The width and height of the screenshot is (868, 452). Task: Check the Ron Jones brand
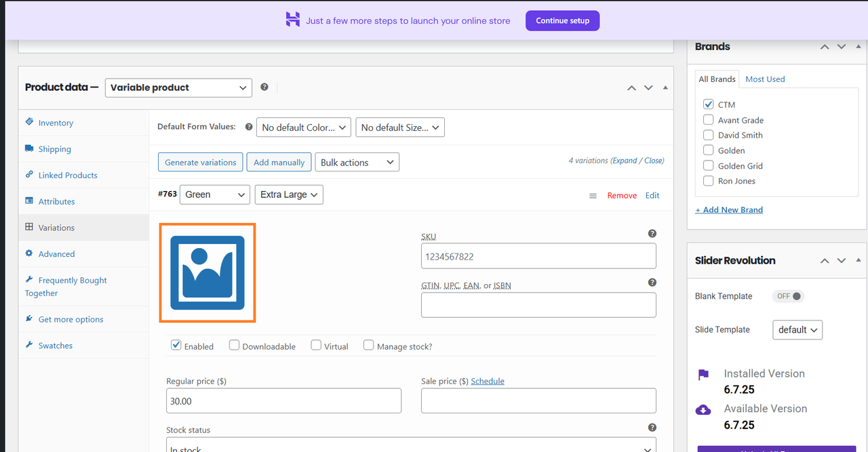708,181
